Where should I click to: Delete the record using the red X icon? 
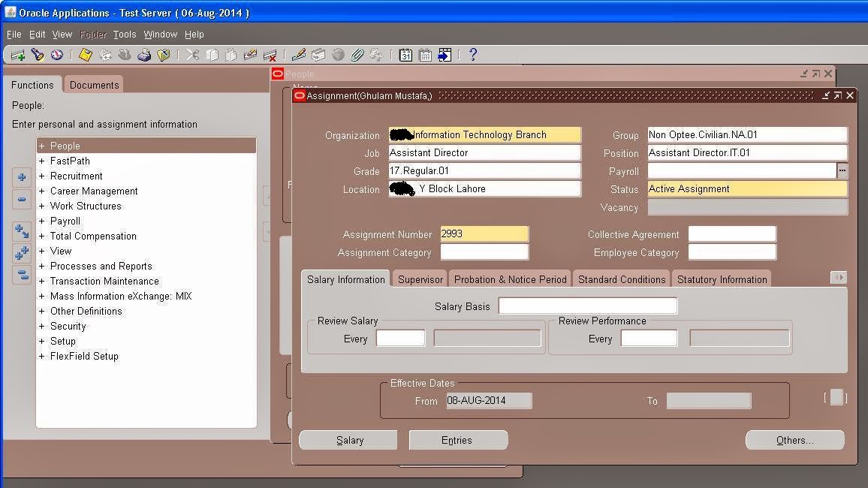(x=270, y=54)
